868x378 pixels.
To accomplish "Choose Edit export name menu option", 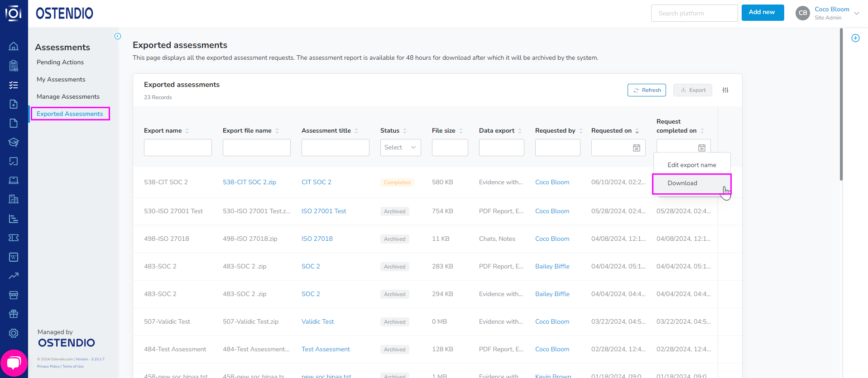I will pyautogui.click(x=691, y=165).
